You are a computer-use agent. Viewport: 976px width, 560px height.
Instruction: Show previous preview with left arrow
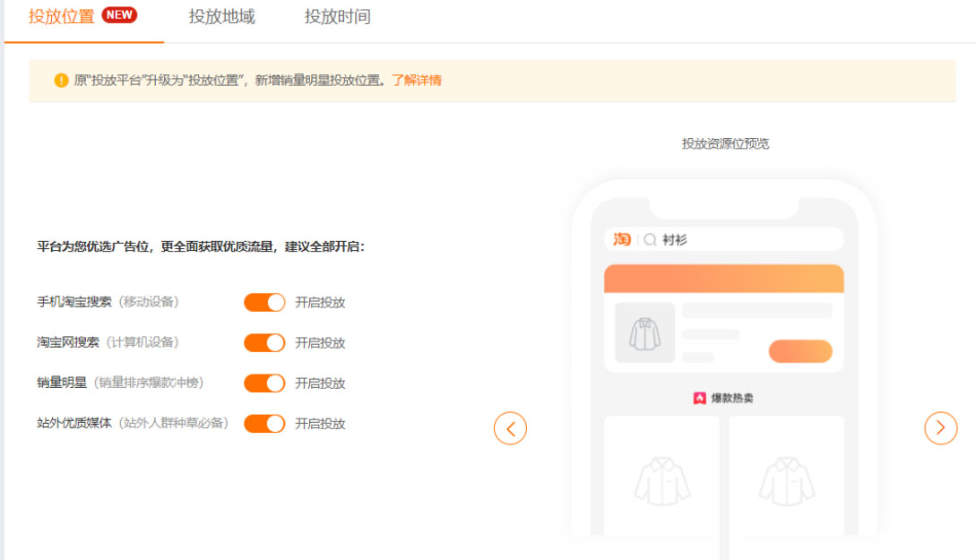click(510, 428)
